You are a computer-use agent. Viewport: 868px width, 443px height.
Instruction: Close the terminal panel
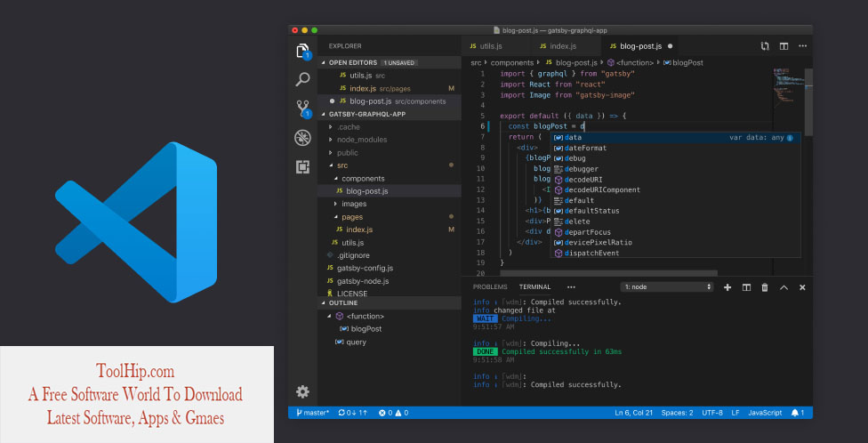802,287
